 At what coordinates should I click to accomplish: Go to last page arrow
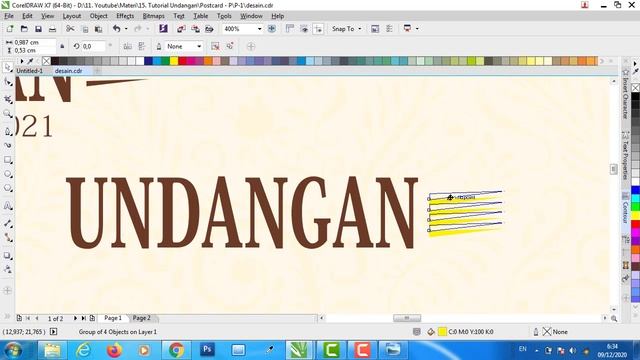pyautogui.click(x=83, y=318)
